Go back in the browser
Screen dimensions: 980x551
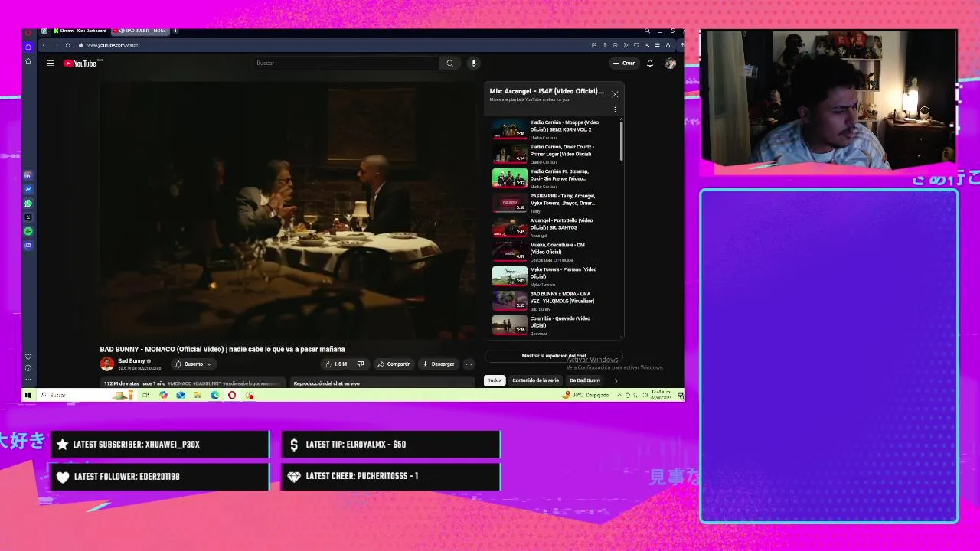point(44,45)
